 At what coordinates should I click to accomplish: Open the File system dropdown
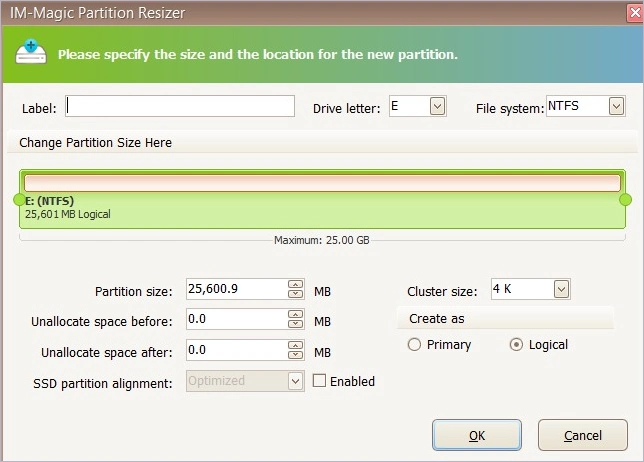click(616, 106)
